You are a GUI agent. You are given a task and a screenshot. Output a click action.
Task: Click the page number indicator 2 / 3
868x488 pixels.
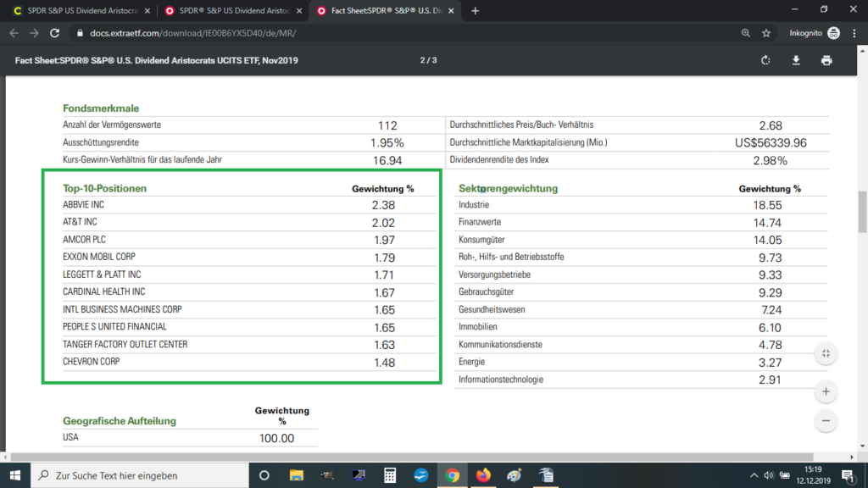pyautogui.click(x=428, y=60)
